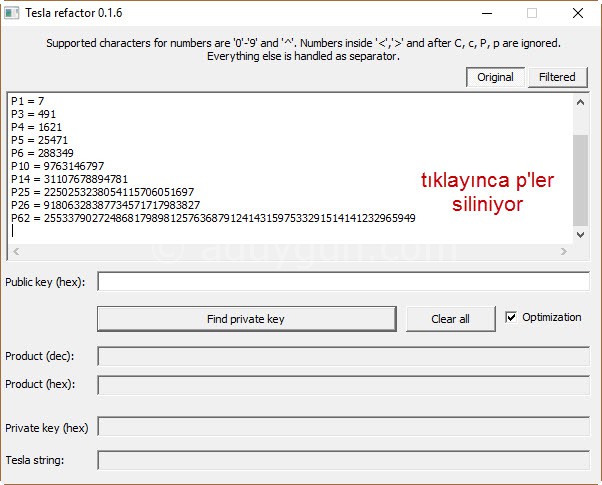Switch to the Original view button
The width and height of the screenshot is (602, 485).
pyautogui.click(x=495, y=77)
